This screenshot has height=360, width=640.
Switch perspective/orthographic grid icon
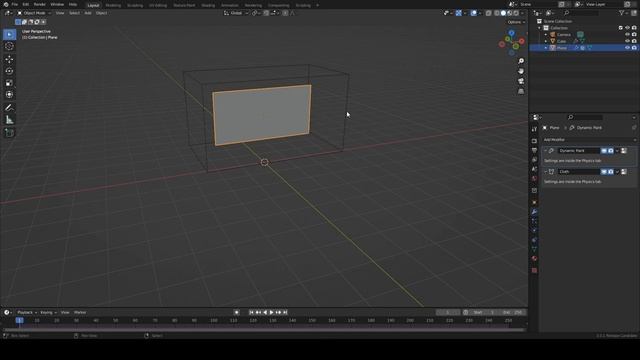tap(521, 91)
